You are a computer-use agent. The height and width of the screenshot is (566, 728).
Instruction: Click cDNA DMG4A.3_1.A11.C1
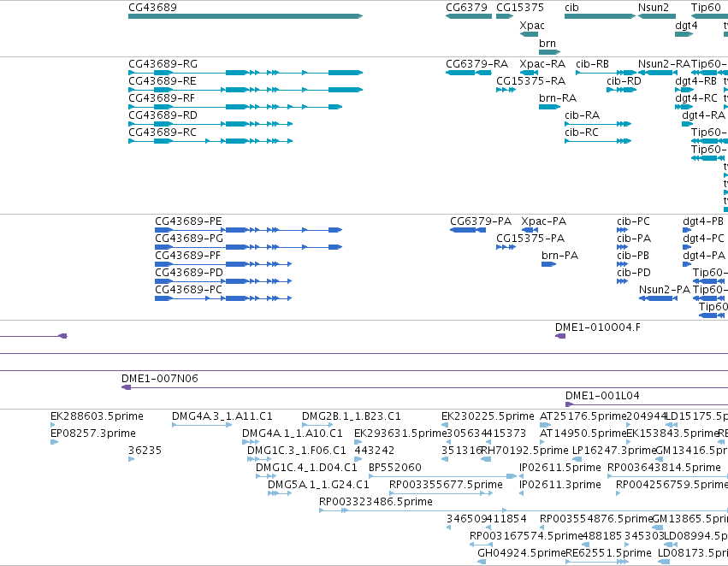[x=202, y=425]
